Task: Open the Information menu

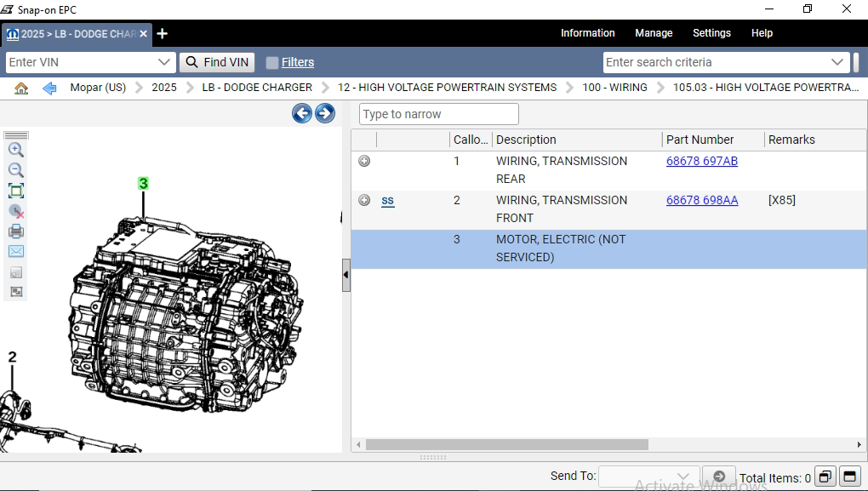Action: tap(587, 33)
